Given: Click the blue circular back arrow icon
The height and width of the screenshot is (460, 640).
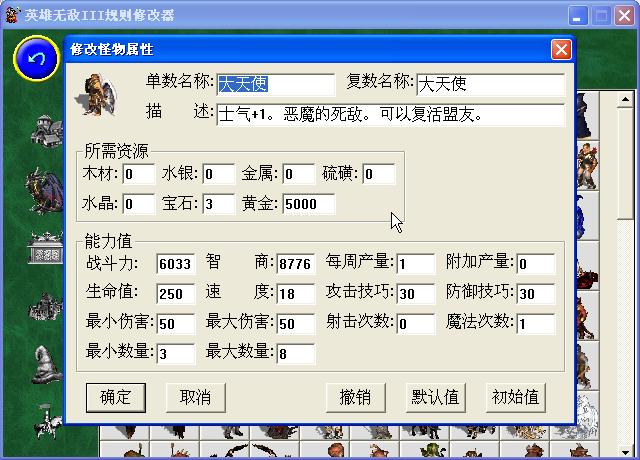Looking at the screenshot, I should click(37, 58).
